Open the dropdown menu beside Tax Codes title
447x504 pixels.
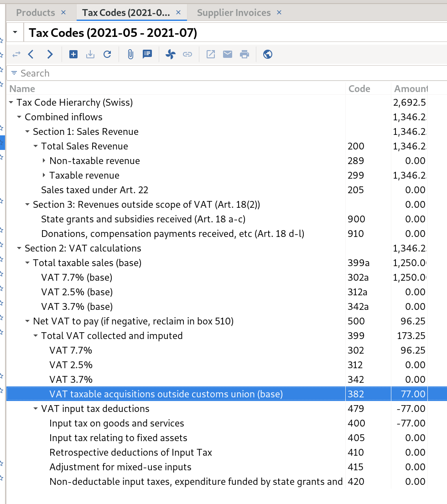(x=15, y=32)
